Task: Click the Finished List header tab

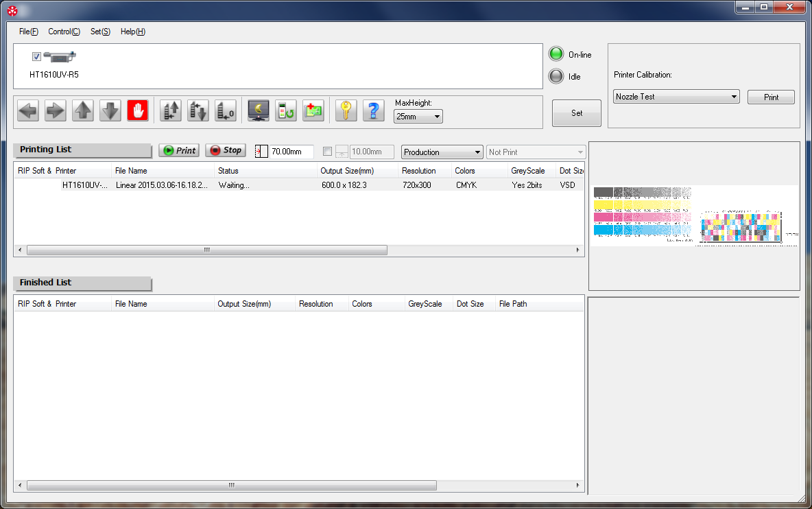Action: pyautogui.click(x=82, y=283)
